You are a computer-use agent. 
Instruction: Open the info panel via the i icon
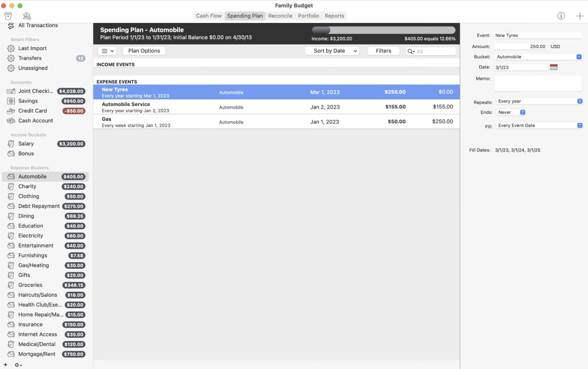pos(561,16)
